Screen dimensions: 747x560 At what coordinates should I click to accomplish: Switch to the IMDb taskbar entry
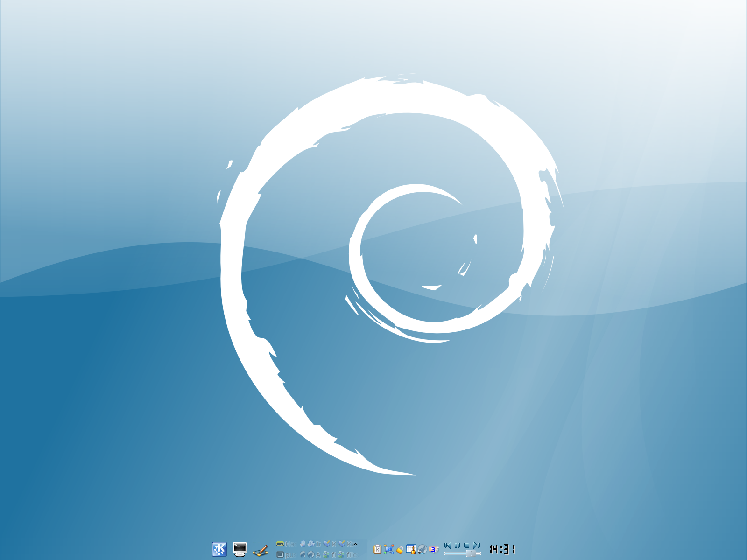pos(285,544)
